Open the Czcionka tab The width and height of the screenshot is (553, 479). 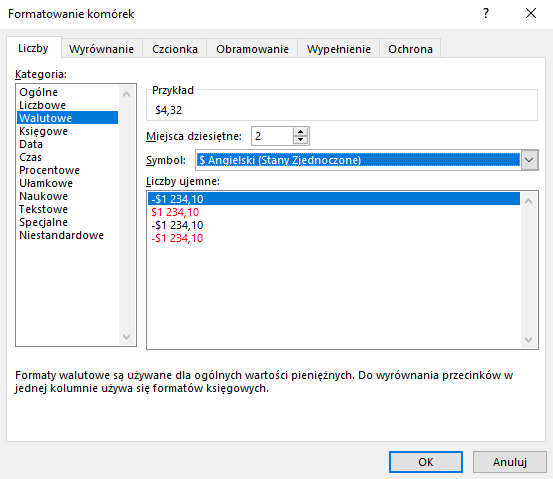[175, 49]
